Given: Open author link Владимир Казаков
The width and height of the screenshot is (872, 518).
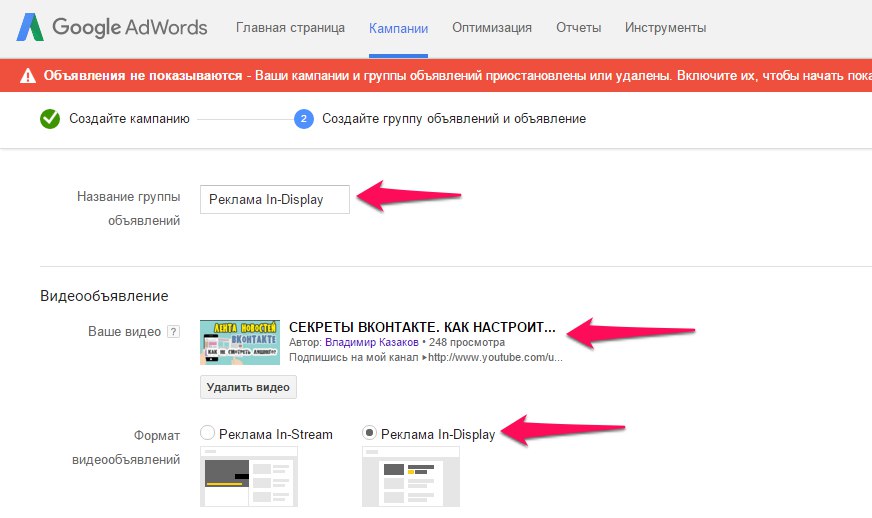Looking at the screenshot, I should pyautogui.click(x=371, y=342).
